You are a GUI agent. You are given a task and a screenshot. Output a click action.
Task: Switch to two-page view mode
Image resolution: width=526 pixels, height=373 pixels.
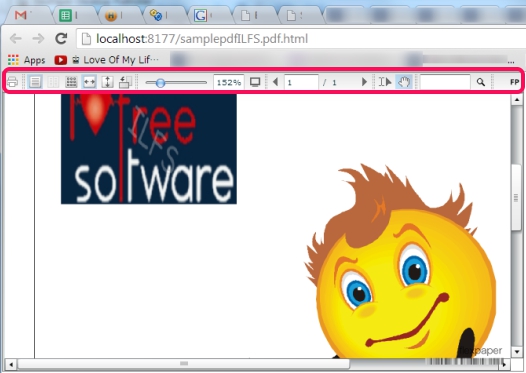53,82
